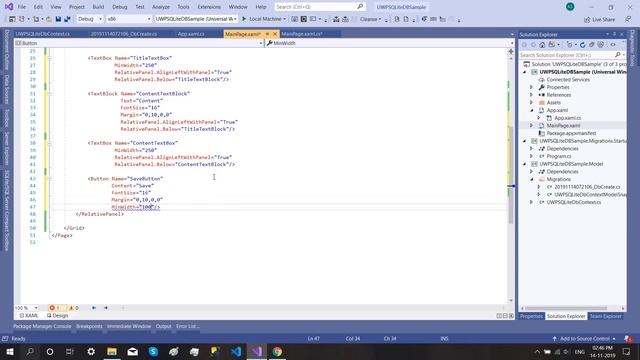Image resolution: width=640 pixels, height=360 pixels.
Task: Toggle auto-hide pin of Solution Explorer
Action: pyautogui.click(x=614, y=34)
